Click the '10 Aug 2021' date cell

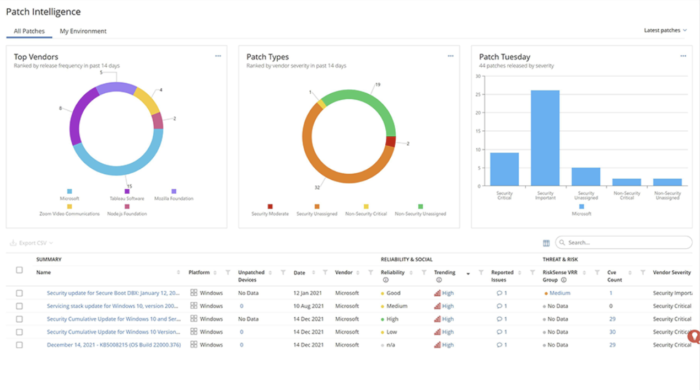pyautogui.click(x=308, y=306)
